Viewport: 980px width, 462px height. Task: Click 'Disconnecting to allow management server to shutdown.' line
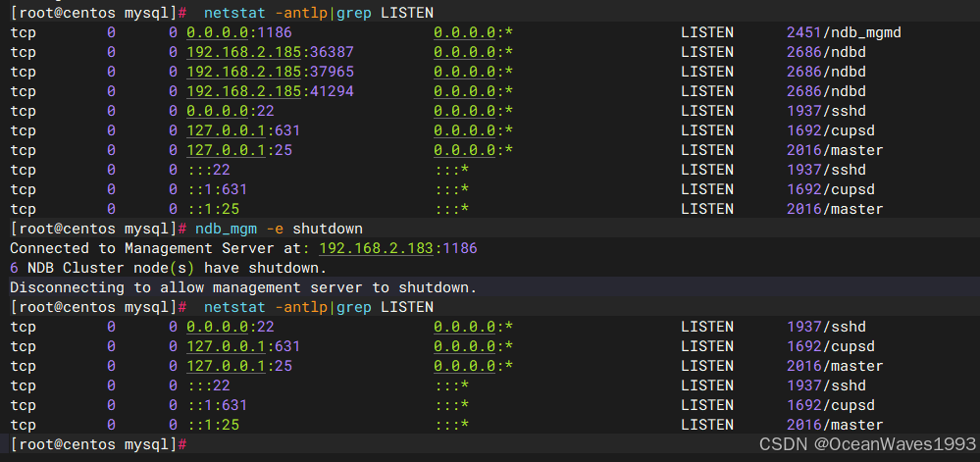243,287
